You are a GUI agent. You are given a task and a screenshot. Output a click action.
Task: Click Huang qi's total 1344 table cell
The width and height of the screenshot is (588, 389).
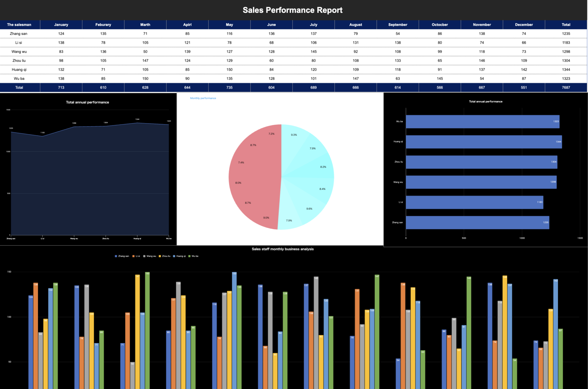566,70
